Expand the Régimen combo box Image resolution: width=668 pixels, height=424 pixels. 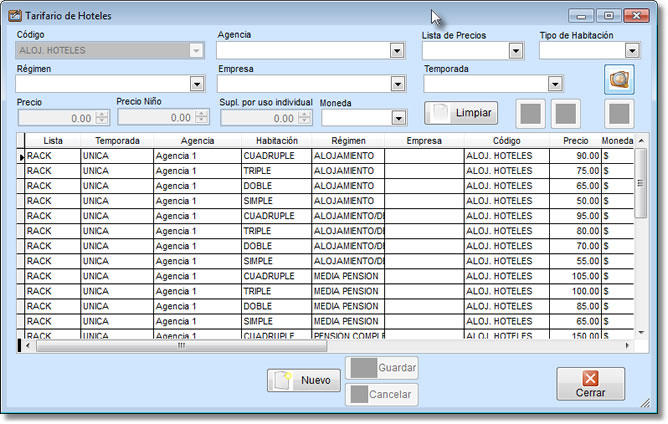(x=197, y=84)
